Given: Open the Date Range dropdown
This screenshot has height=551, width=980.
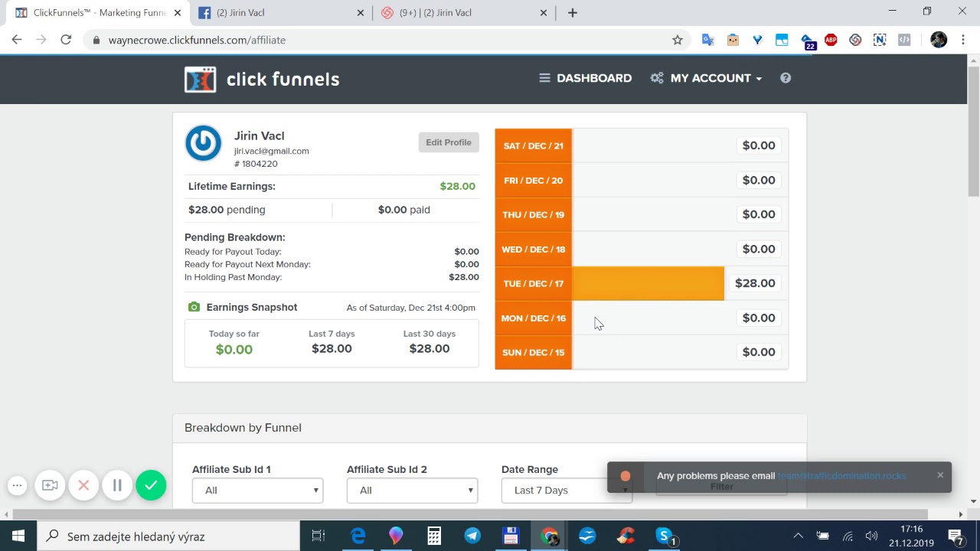Looking at the screenshot, I should tap(567, 491).
